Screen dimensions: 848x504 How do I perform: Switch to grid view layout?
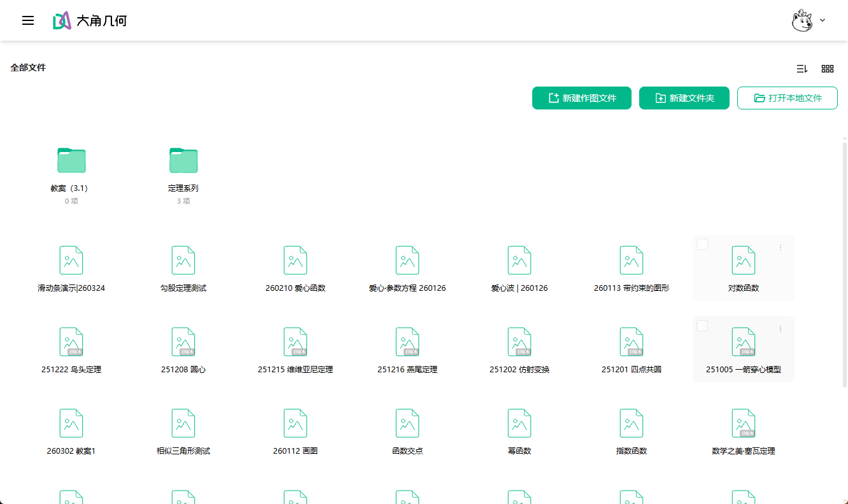[828, 69]
